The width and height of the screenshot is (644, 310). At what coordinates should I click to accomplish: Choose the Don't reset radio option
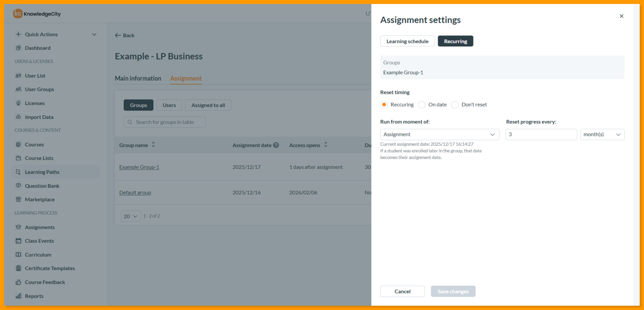455,105
